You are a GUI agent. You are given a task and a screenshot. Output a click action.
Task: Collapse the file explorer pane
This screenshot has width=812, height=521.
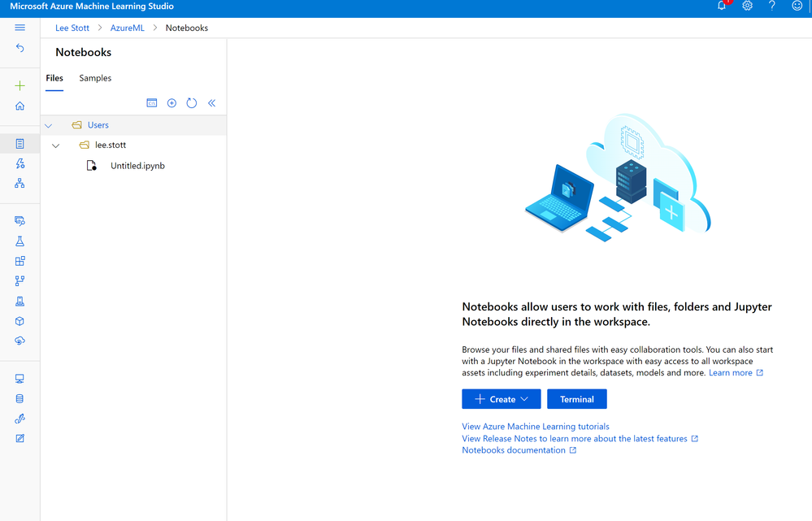click(x=212, y=103)
